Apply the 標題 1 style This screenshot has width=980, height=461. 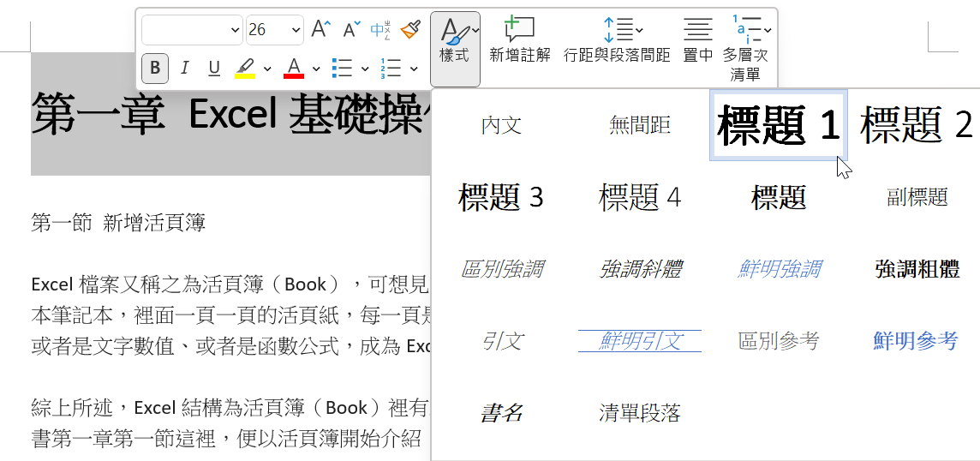(779, 126)
